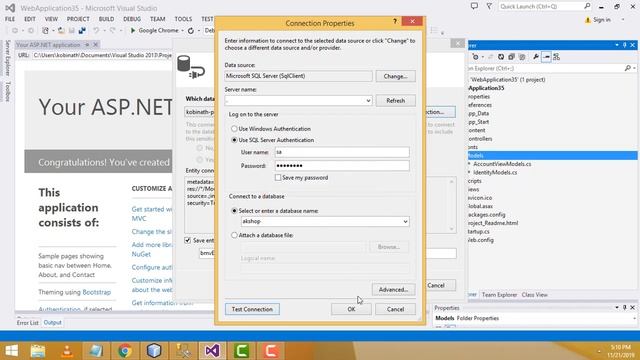Screen dimensions: 640x360
Task: Click Cancel in Connection Properties dialog
Action: click(x=395, y=309)
